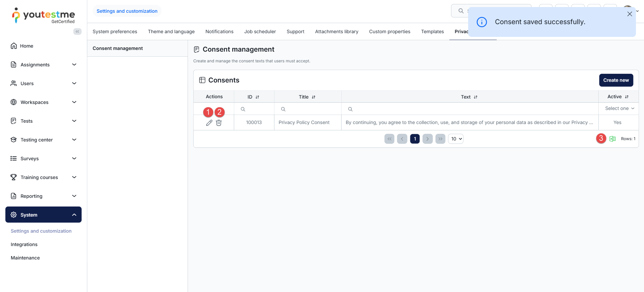Collapse the sidebar with double-chevron icon
The width and height of the screenshot is (644, 292).
[x=77, y=32]
